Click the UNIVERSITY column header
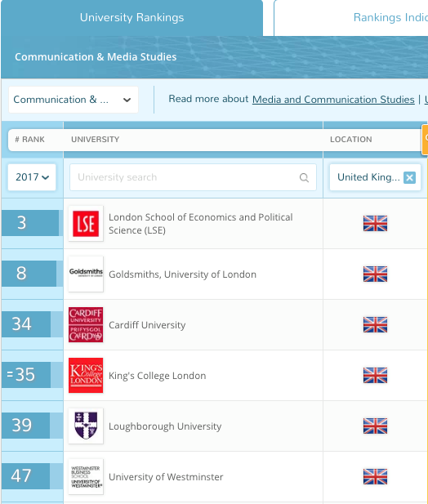The image size is (428, 504). click(95, 140)
